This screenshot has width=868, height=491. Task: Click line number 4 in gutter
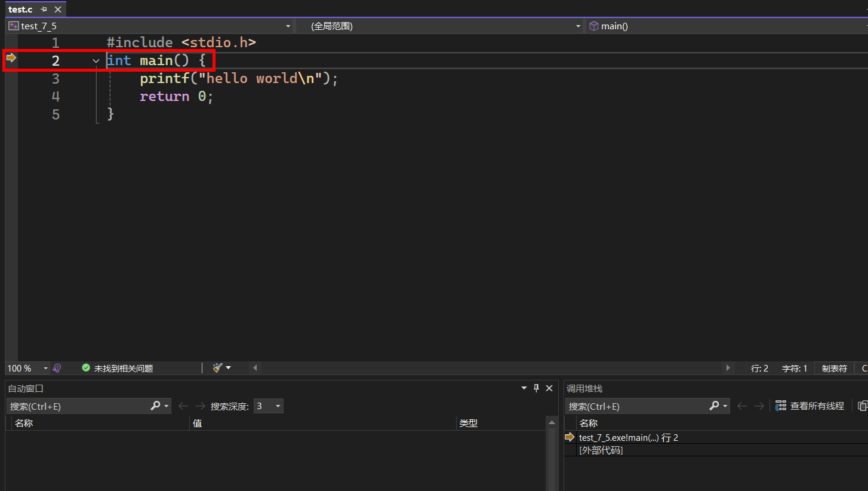point(56,97)
